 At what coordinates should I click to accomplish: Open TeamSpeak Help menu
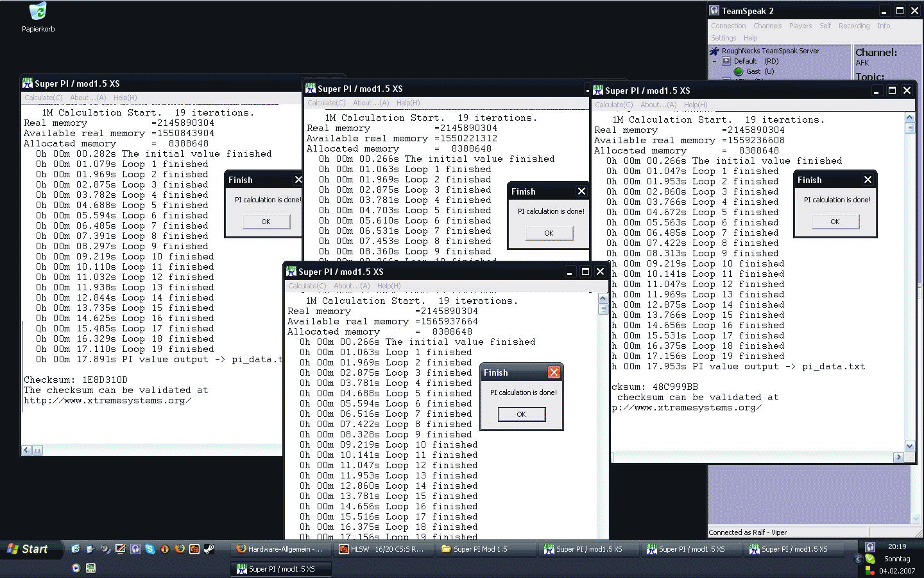coord(750,38)
